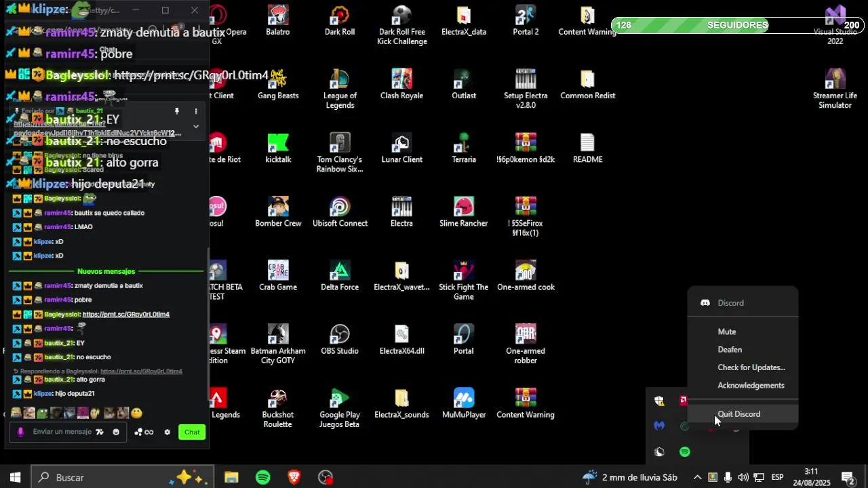The width and height of the screenshot is (868, 488).
Task: Launch Streamer Life Simulator from the desktop
Action: (x=835, y=89)
